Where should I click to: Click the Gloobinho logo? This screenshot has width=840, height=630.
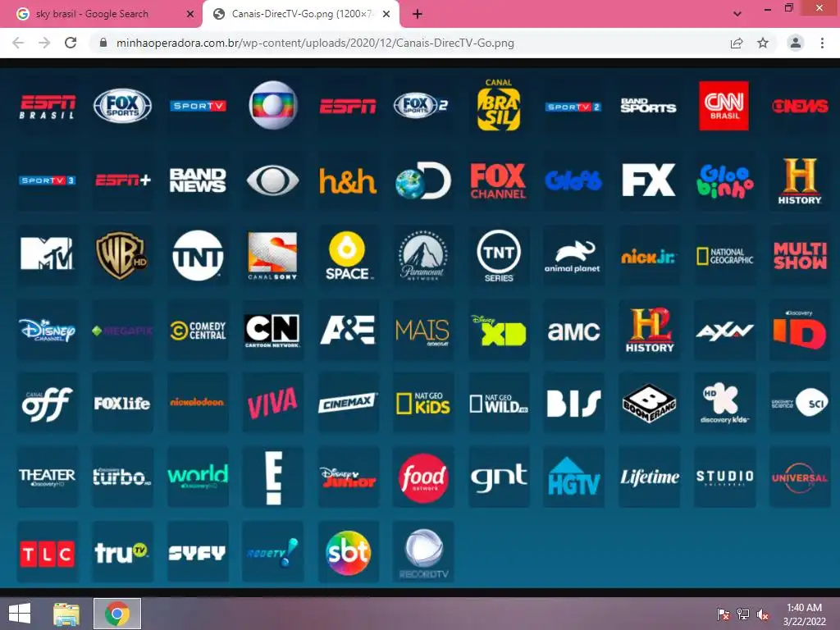[x=724, y=180]
